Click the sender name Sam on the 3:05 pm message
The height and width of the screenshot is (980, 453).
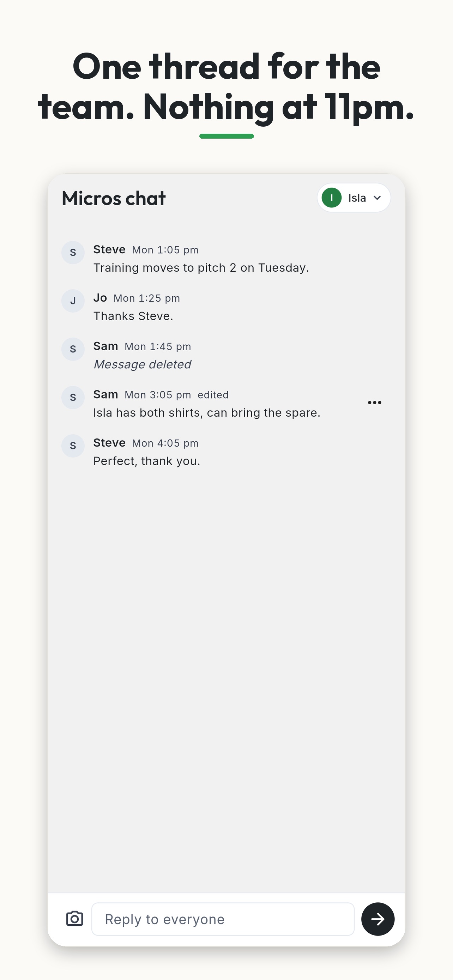click(x=106, y=394)
